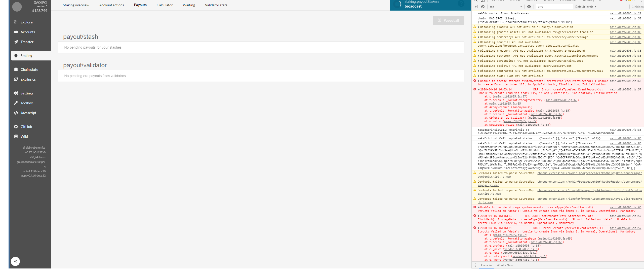The width and height of the screenshot is (644, 272).
Task: Open the Validator stats tab
Action: point(216,5)
